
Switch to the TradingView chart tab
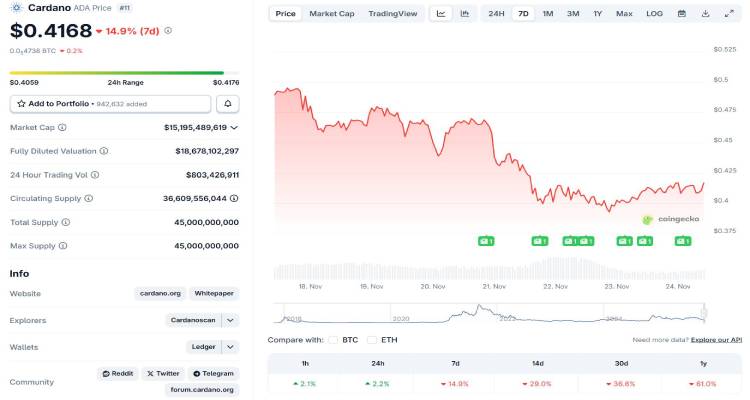392,14
